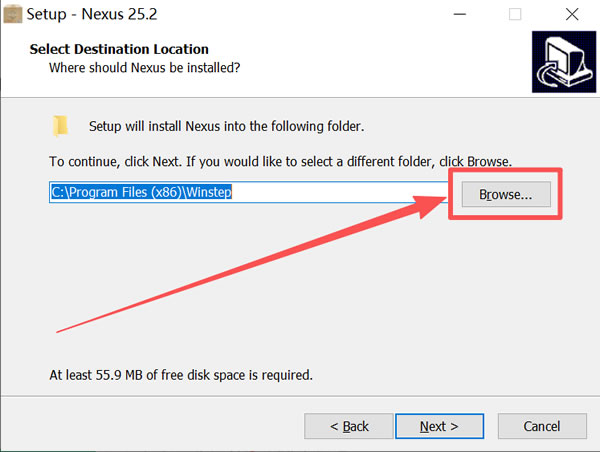Viewport: 600px width, 452px height.
Task: Click the highlighted Winstep path text
Action: (x=141, y=192)
